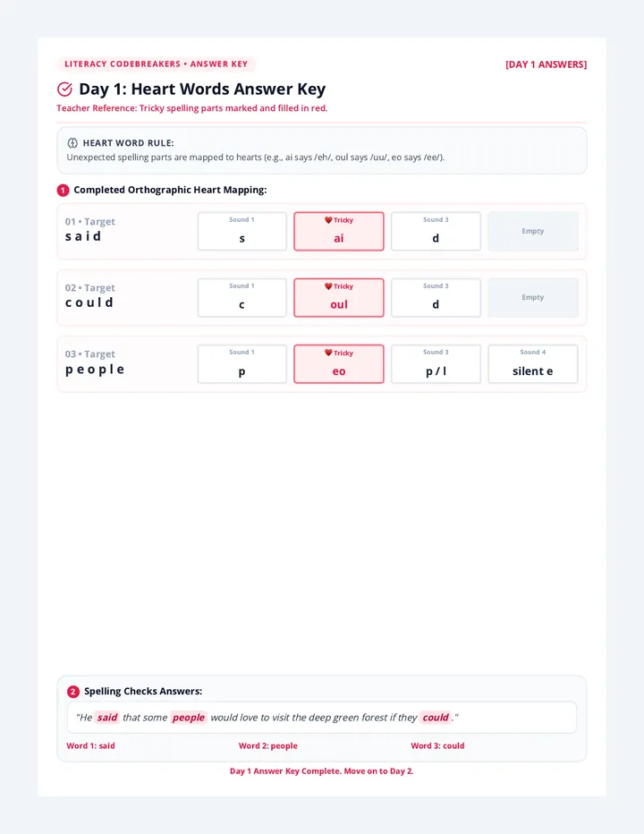The height and width of the screenshot is (834, 644).
Task: Select the Sound 1 box containing 'c'
Action: coord(242,298)
